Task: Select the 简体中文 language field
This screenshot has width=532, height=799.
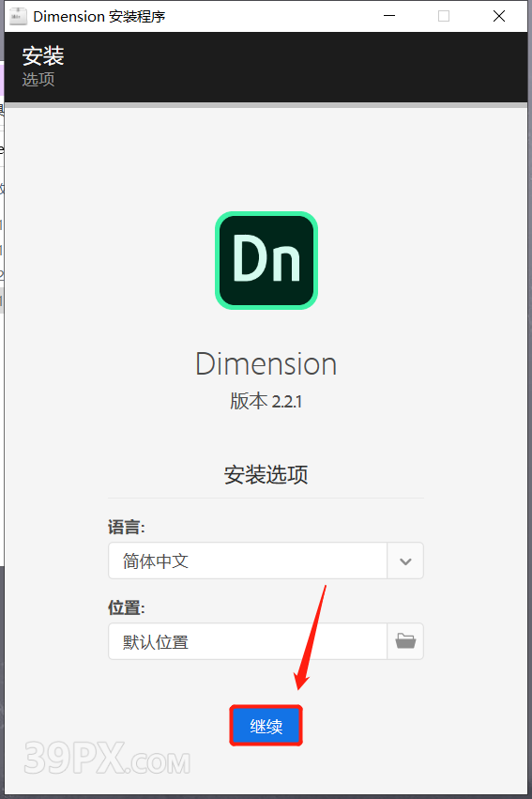Action: [248, 561]
